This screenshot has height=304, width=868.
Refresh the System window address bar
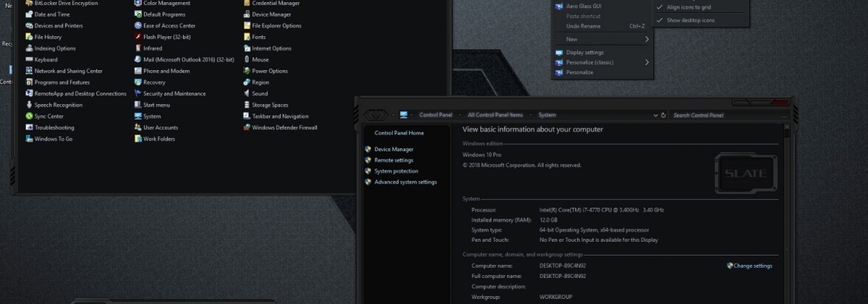663,114
